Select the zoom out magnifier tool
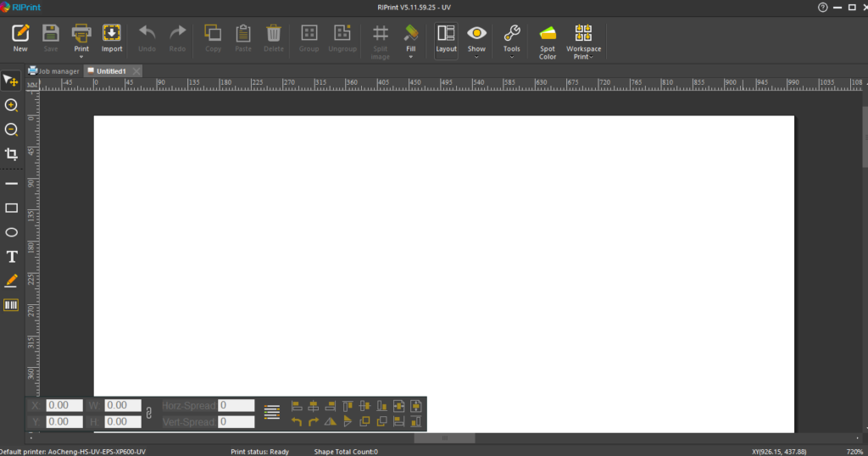The image size is (868, 456). (11, 130)
